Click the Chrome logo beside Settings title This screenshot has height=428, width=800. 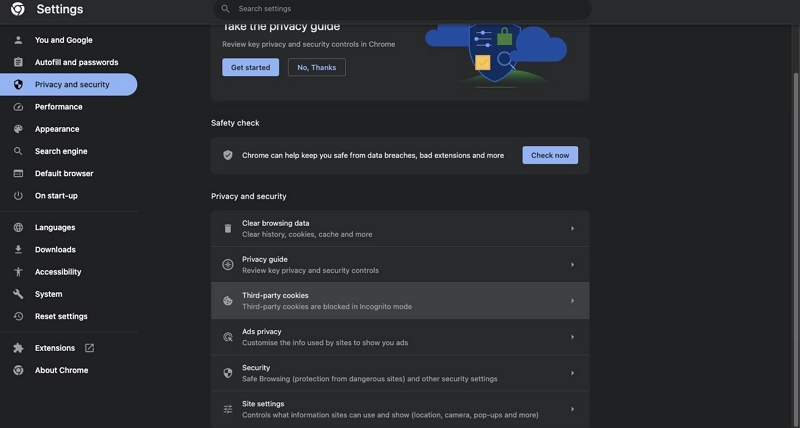(18, 9)
